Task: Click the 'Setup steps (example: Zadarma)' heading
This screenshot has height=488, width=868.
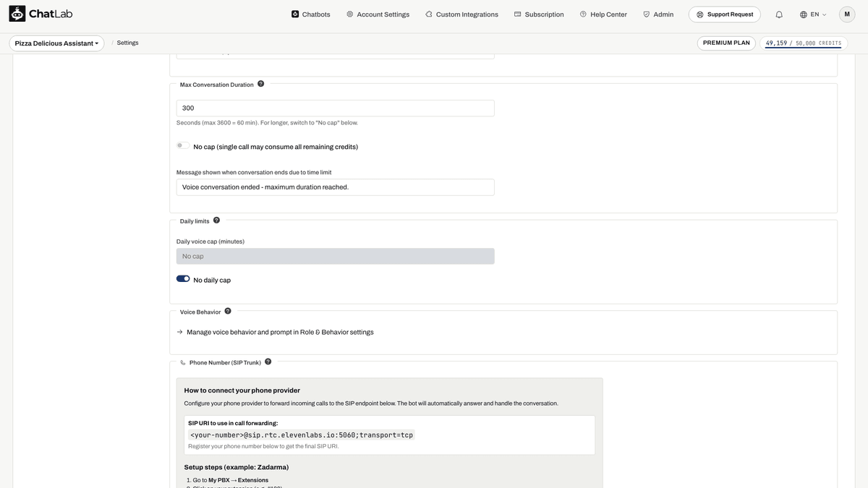Action: (237, 467)
